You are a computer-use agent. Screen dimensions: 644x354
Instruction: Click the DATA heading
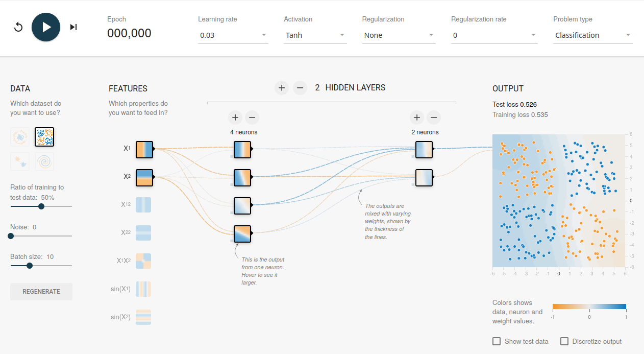pos(20,88)
